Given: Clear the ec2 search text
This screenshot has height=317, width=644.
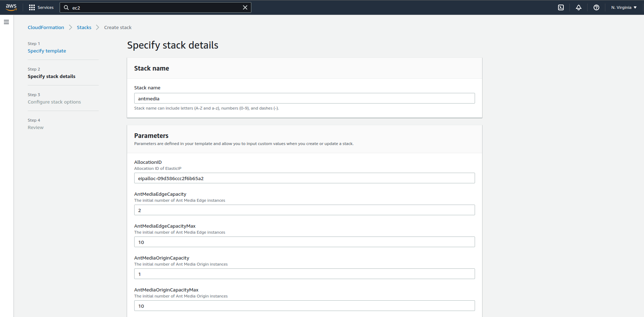Looking at the screenshot, I should click(x=245, y=7).
